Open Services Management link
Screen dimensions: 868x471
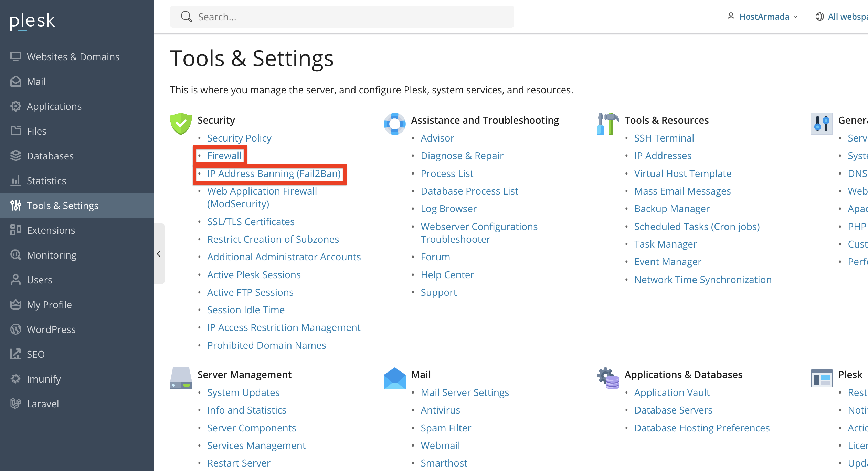pos(256,446)
